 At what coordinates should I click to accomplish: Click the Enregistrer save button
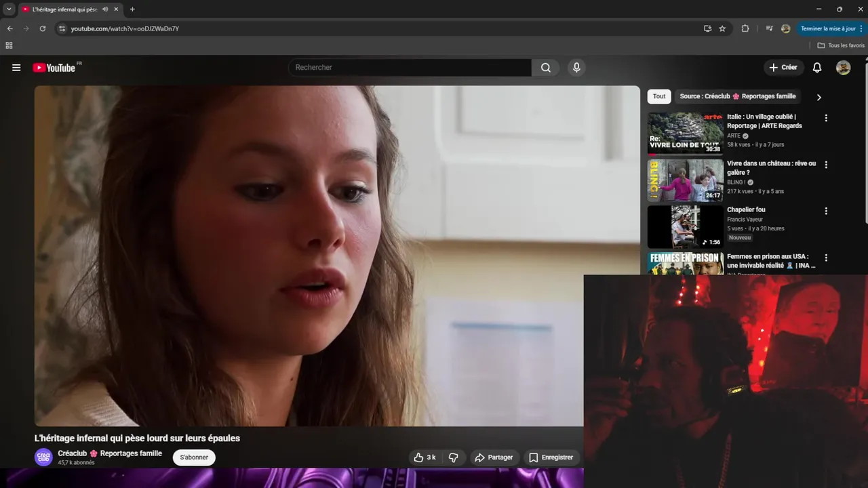tap(551, 457)
